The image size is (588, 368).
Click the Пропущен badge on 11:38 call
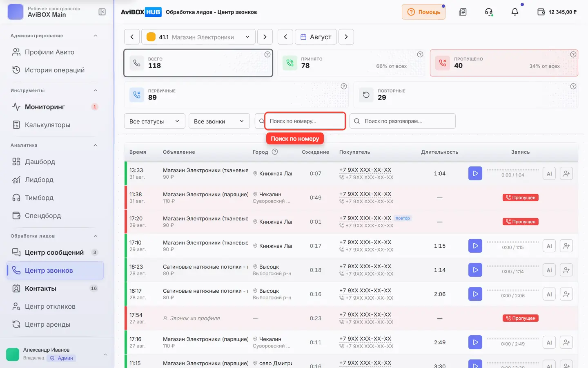[521, 197]
